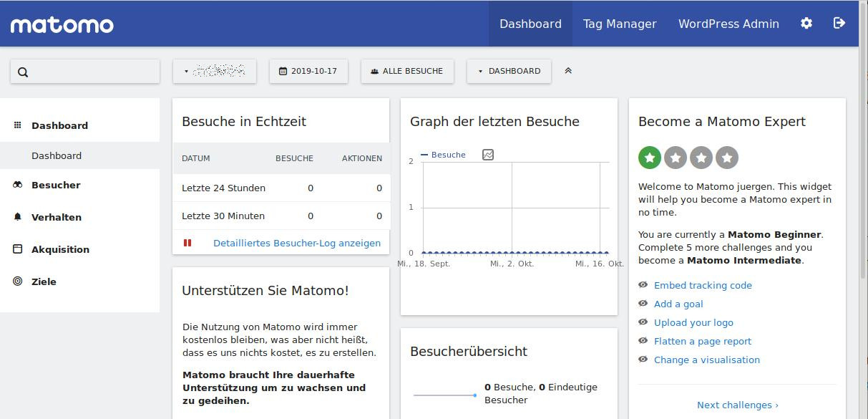Open Detailliertes Besucher-Log anzeigen link
868x419 pixels.
pos(297,243)
